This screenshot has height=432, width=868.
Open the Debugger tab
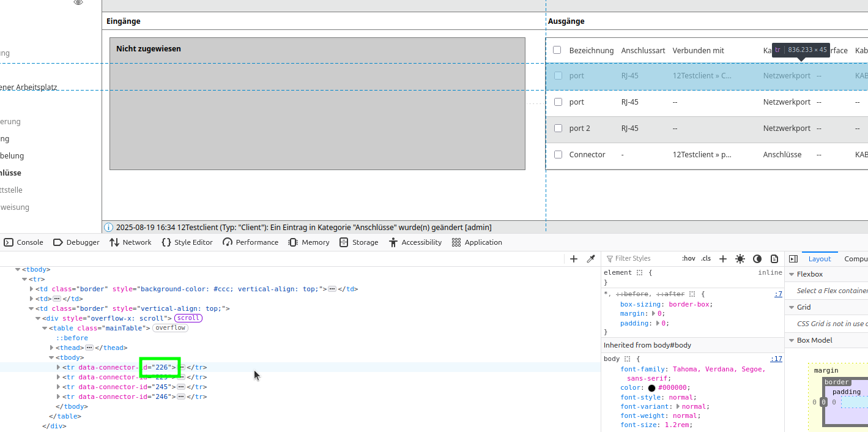76,242
